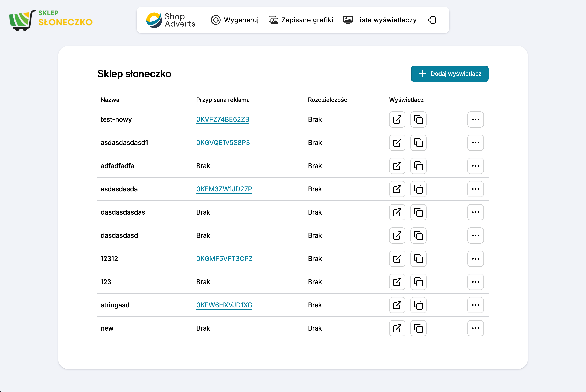Screen dimensions: 586x392
Task: Open more options menu for 123 row
Action: point(475,282)
